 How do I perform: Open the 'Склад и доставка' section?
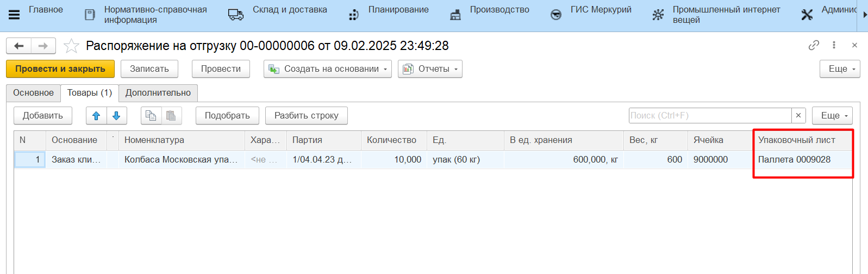(278, 15)
